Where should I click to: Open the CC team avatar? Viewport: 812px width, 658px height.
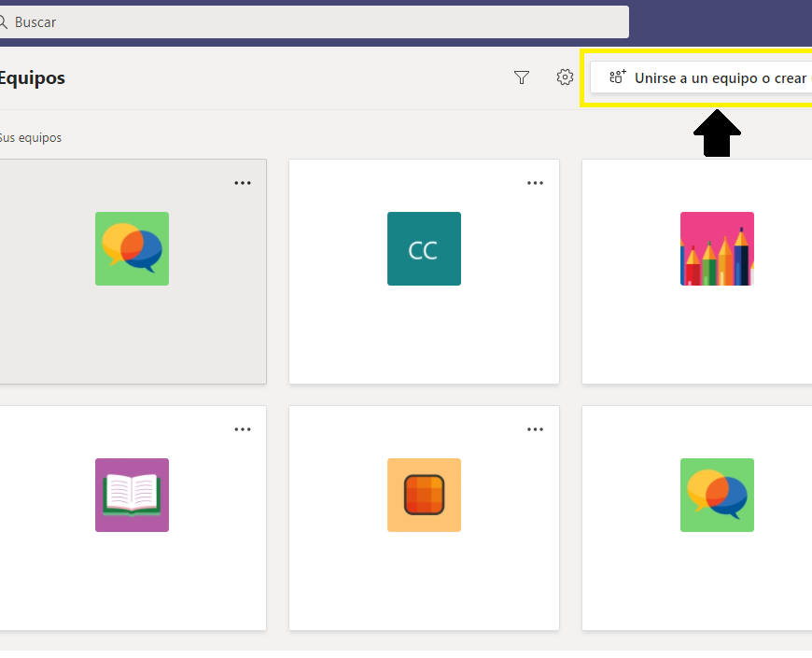coord(424,248)
